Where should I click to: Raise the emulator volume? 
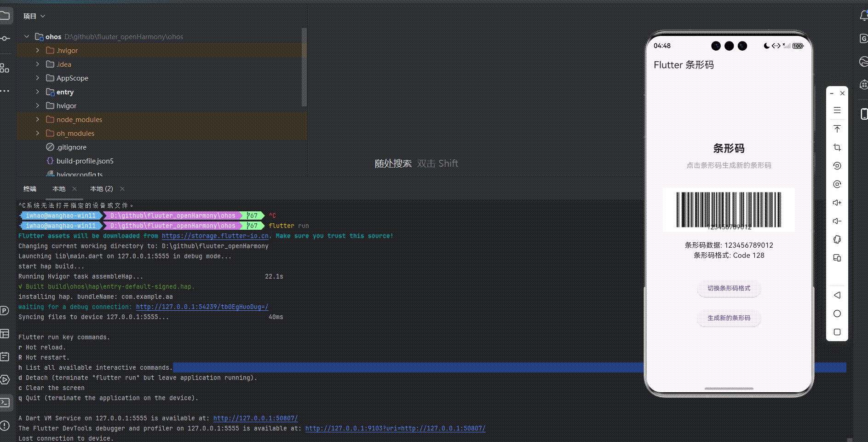click(x=837, y=203)
